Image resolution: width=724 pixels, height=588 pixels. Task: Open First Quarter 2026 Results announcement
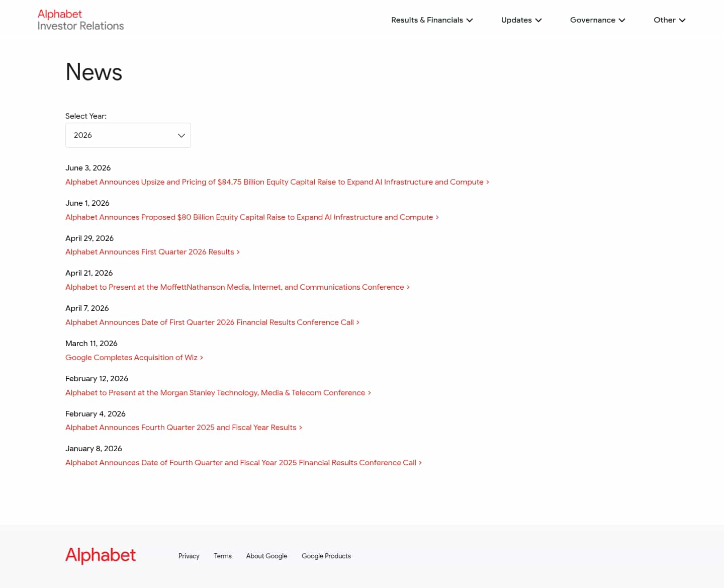tap(152, 252)
